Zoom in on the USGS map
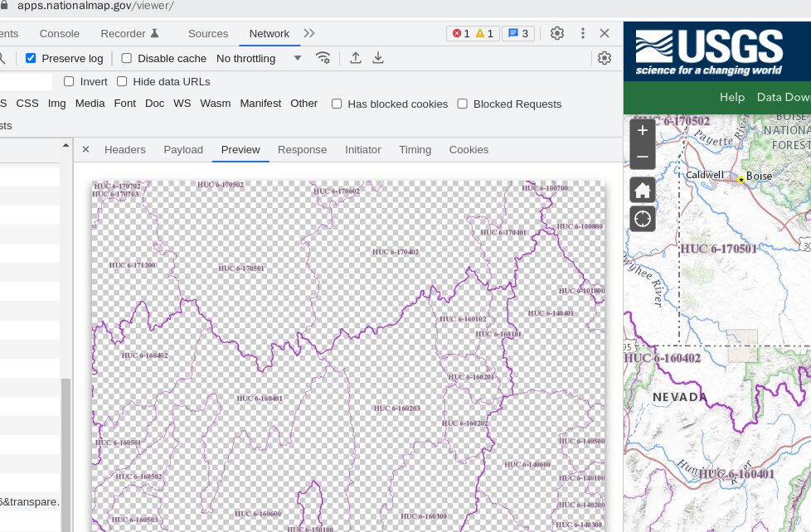 click(x=643, y=131)
